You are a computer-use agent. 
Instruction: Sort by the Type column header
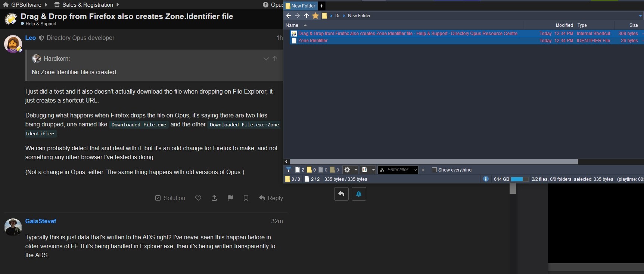[x=582, y=25]
